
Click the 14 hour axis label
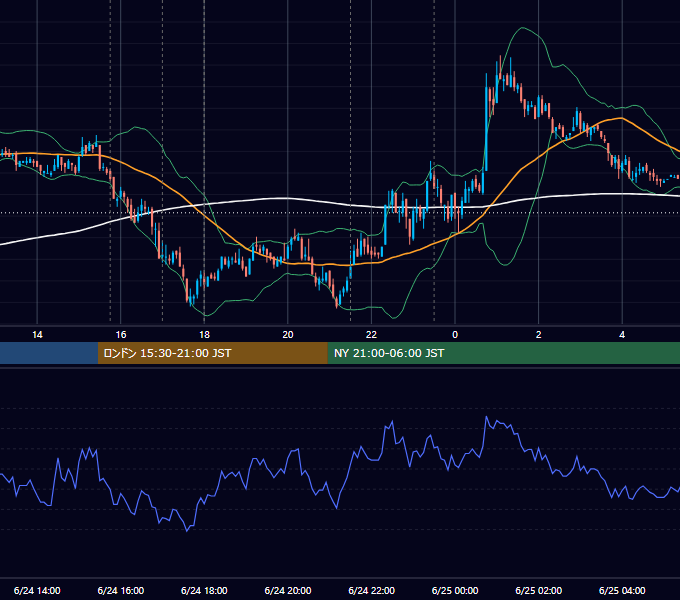point(37,335)
